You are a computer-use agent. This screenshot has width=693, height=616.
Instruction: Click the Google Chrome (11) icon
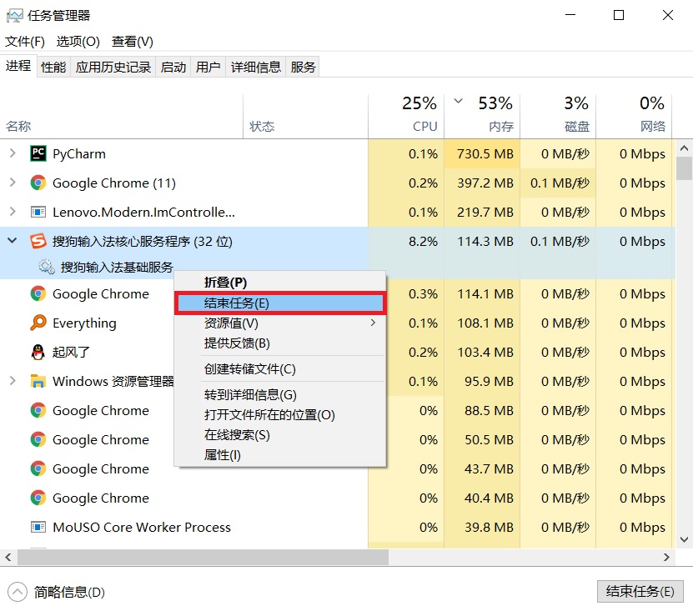[38, 183]
